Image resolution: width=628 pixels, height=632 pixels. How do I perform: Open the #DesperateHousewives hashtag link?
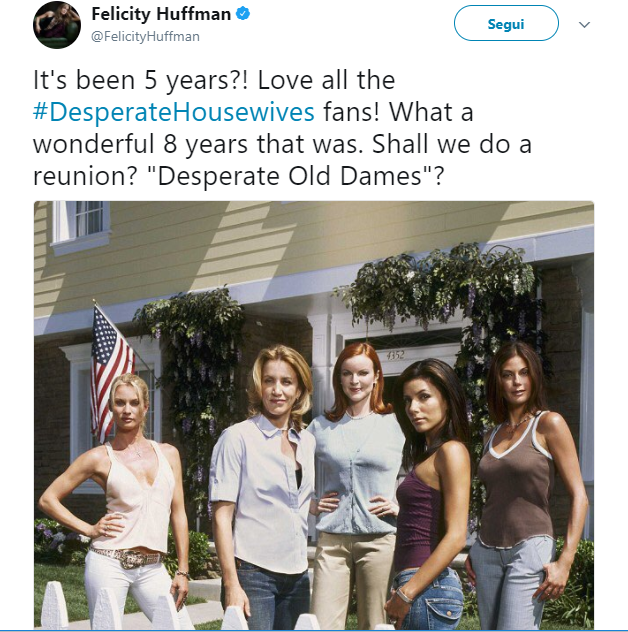pyautogui.click(x=174, y=112)
